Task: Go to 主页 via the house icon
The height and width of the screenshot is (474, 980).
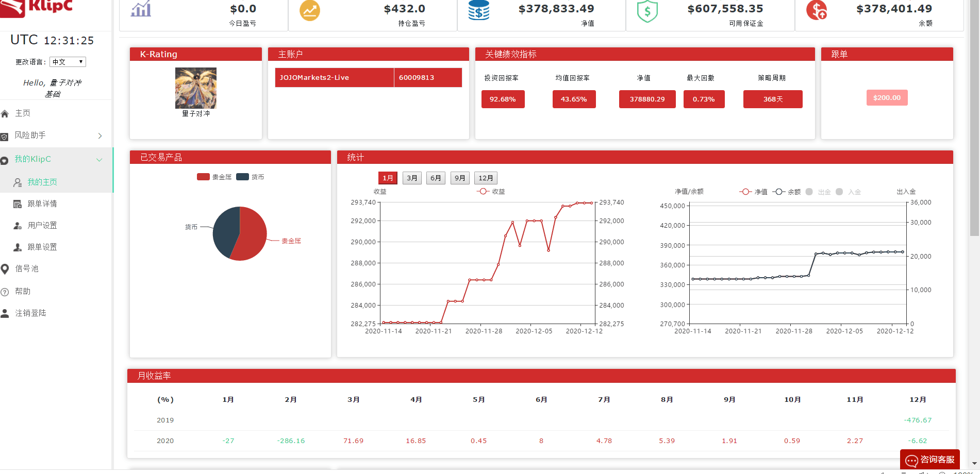Action: click(x=5, y=113)
